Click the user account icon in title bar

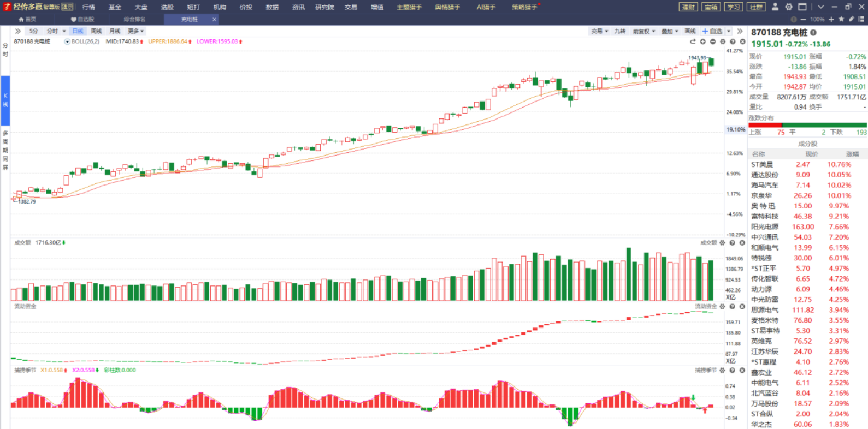[x=775, y=7]
